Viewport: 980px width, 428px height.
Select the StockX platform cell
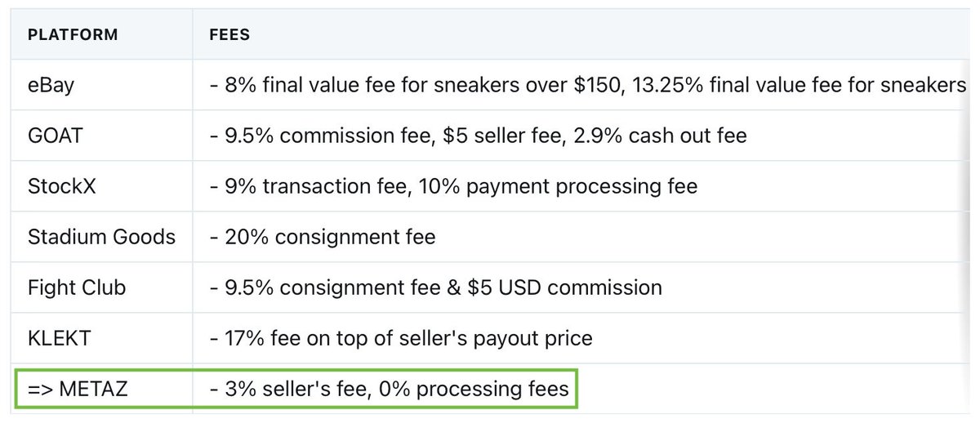[102, 185]
